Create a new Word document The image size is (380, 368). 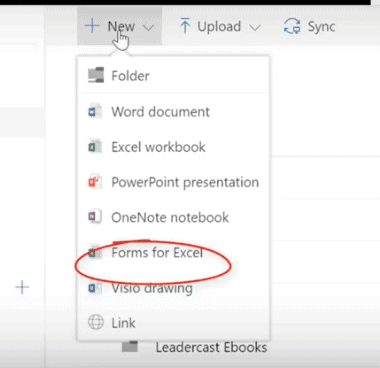[x=173, y=112]
